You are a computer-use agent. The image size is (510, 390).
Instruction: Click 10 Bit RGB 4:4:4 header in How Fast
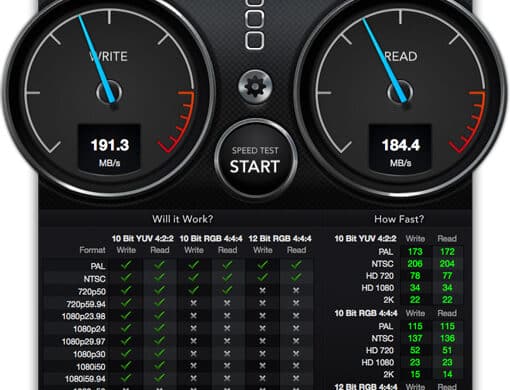click(366, 313)
